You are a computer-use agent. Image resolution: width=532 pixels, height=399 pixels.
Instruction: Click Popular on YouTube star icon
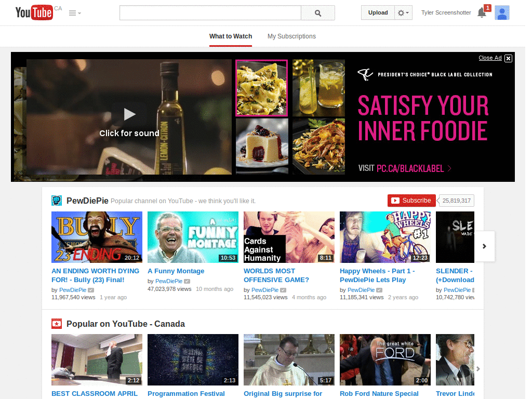[57, 324]
